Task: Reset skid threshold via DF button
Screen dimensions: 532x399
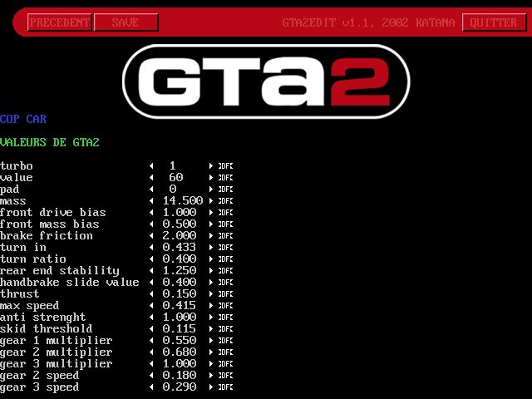Action: point(225,329)
